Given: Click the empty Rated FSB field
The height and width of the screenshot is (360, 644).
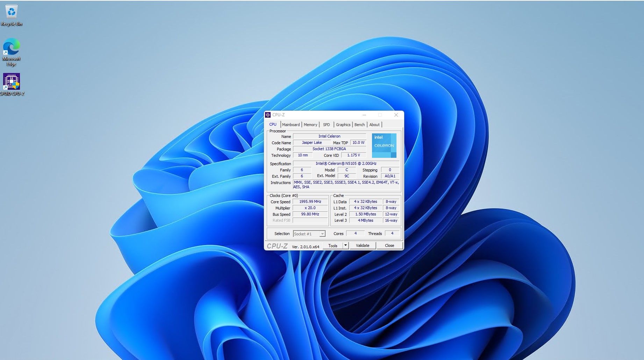Looking at the screenshot, I should 310,220.
